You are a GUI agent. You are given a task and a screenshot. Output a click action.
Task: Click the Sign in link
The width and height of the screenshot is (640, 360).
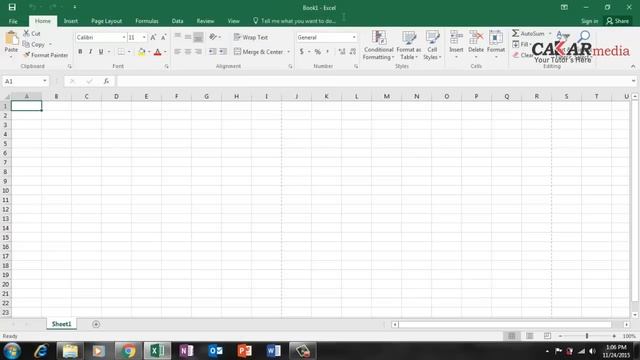pyautogui.click(x=589, y=21)
